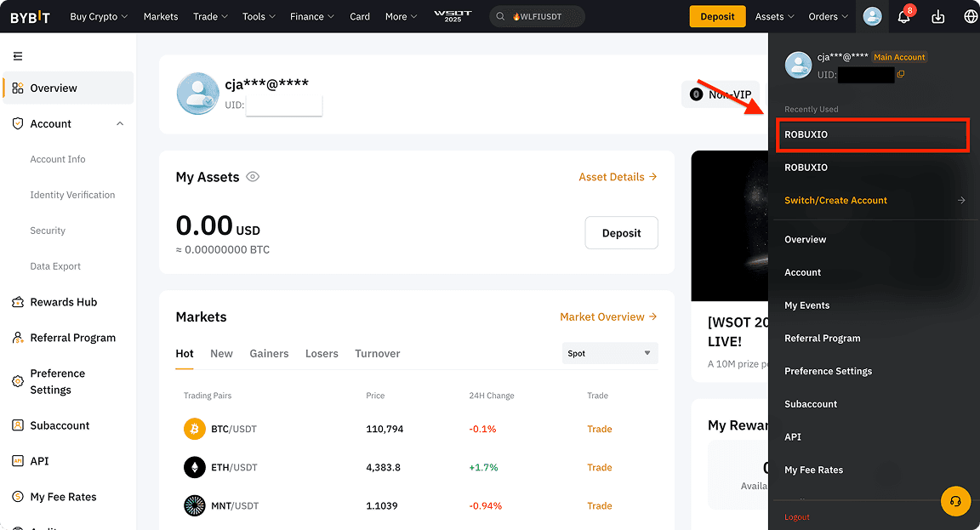
Task: Switch to the Gainers tab
Action: (269, 353)
